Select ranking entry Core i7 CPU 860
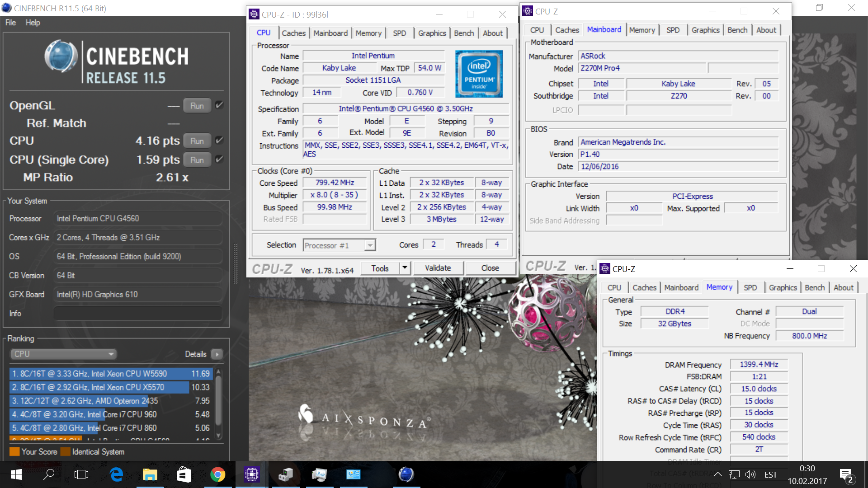 point(111,428)
